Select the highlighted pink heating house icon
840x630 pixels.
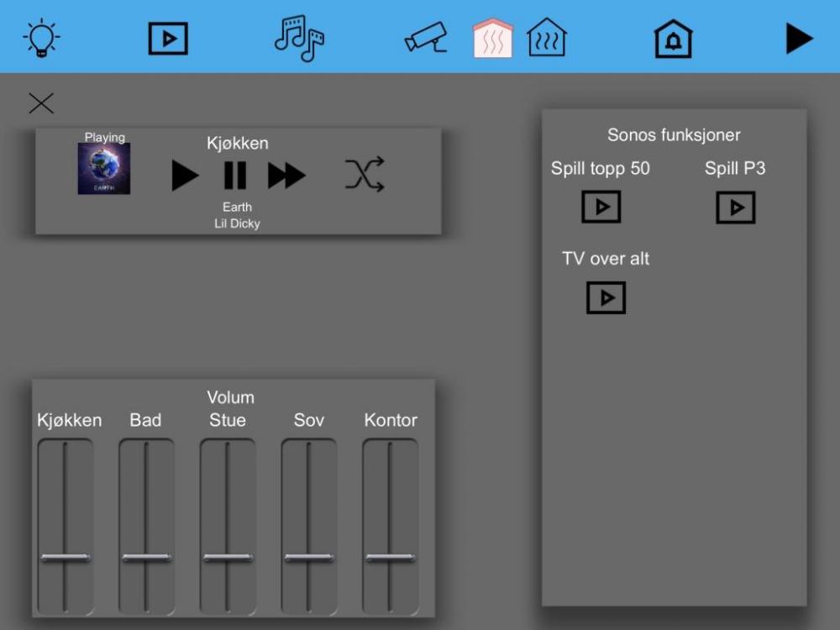tap(493, 39)
